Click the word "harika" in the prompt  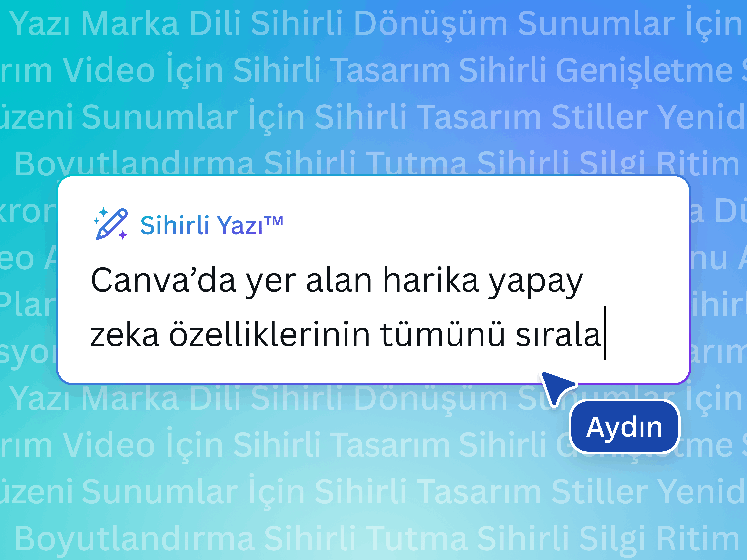pos(431,280)
